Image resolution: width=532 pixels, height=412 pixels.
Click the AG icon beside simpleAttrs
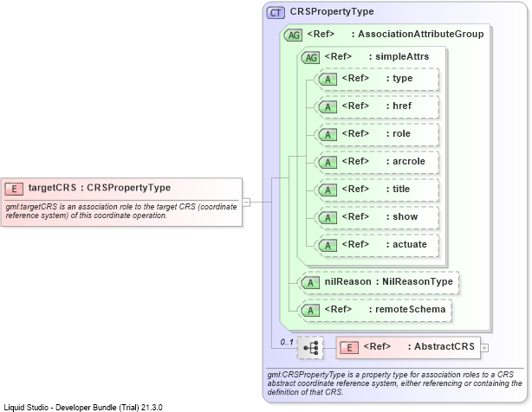pyautogui.click(x=310, y=58)
